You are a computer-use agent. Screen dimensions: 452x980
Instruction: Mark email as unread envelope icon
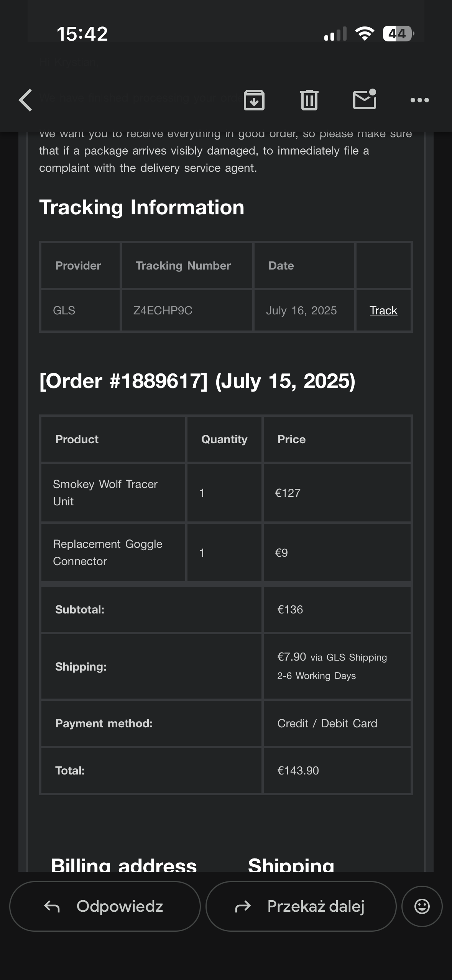point(364,100)
